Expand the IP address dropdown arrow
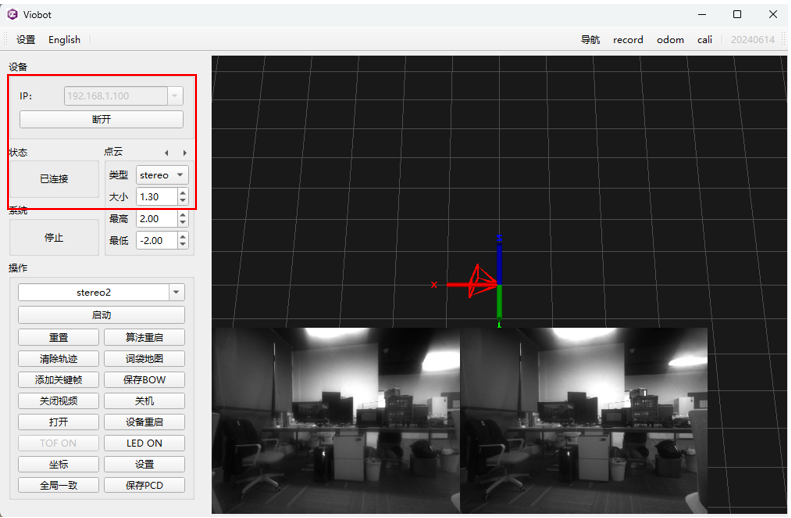 [175, 96]
